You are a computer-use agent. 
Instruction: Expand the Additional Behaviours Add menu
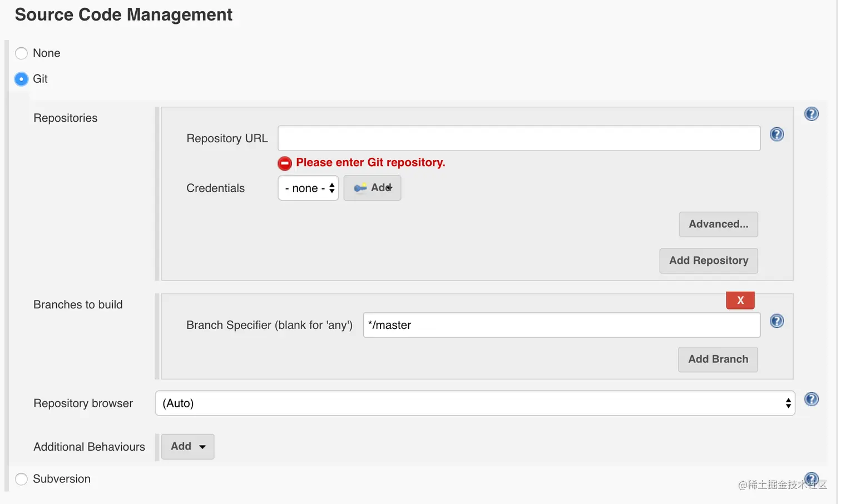tap(187, 447)
